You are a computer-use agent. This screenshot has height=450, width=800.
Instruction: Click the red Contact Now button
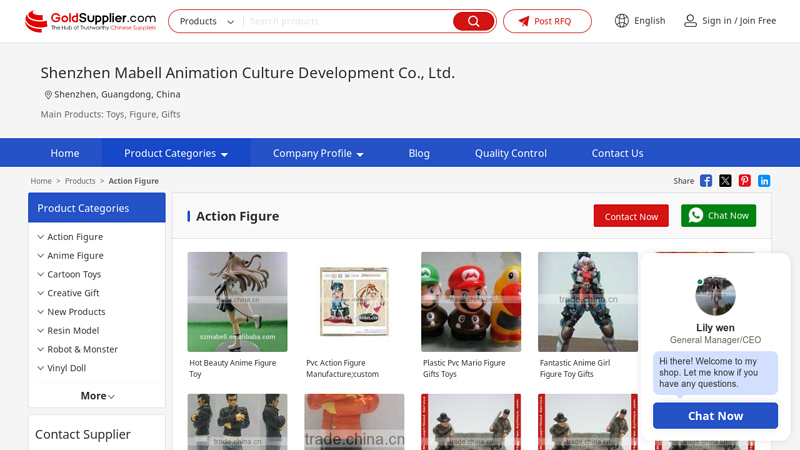pos(631,216)
